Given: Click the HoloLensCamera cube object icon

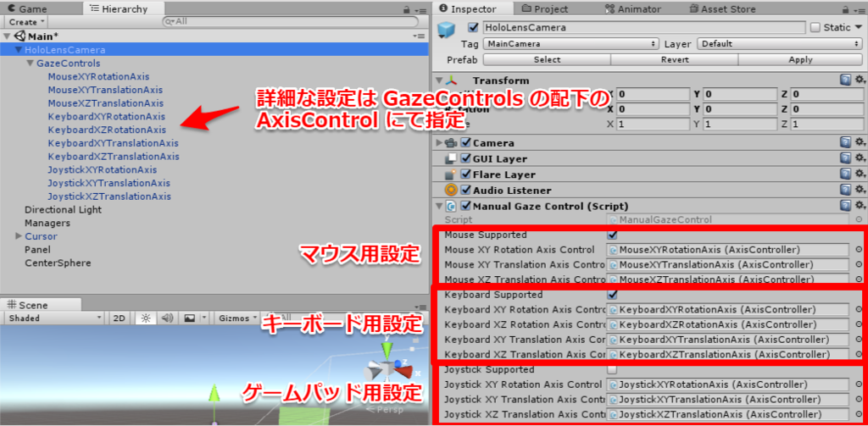Looking at the screenshot, I should tap(446, 30).
